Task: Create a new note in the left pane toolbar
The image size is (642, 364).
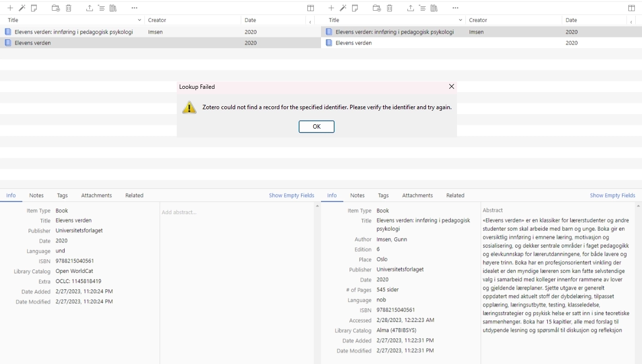Action: click(x=34, y=8)
